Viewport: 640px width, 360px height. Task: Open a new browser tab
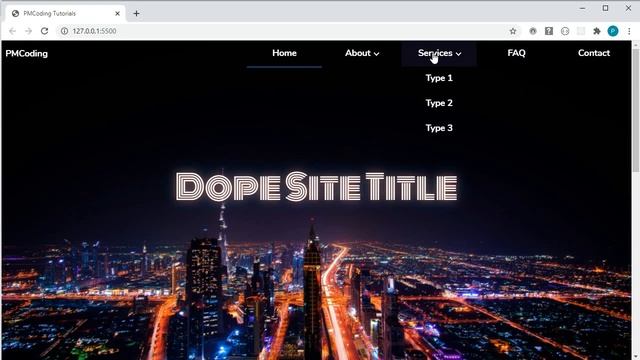click(136, 13)
